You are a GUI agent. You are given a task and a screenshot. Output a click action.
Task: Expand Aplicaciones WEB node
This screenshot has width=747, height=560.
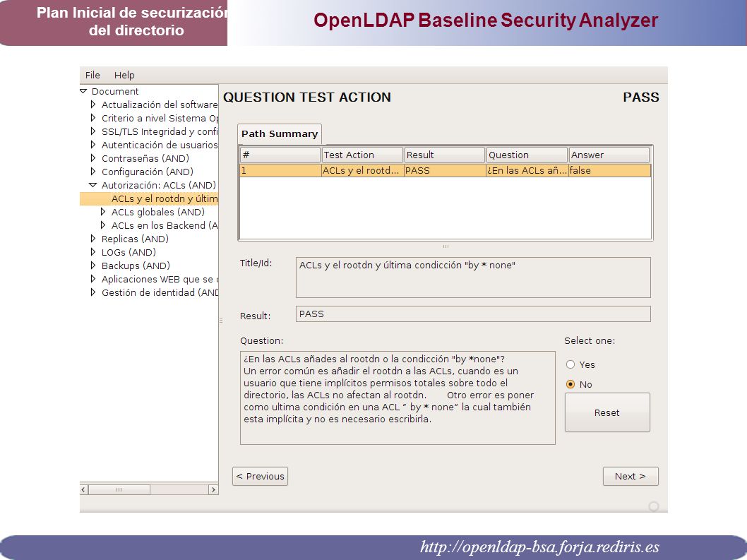tap(93, 279)
